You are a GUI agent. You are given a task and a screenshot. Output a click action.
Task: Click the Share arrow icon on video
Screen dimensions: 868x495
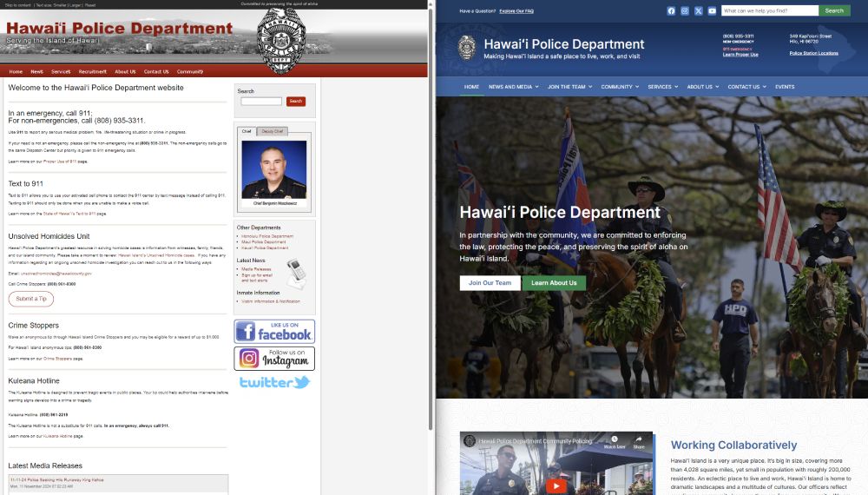[639, 441]
